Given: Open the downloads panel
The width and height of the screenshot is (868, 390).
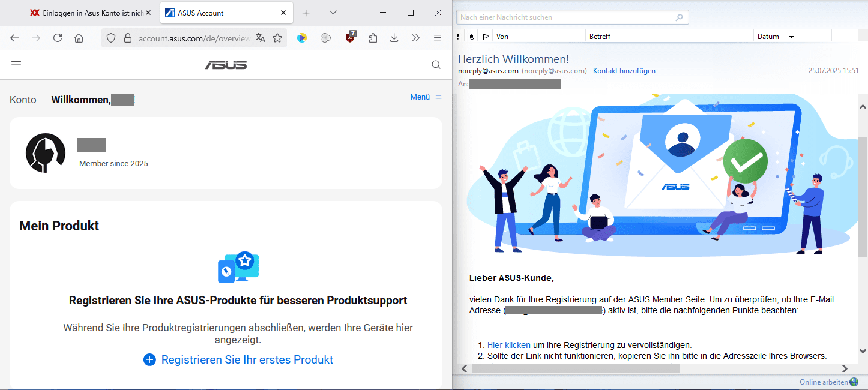Looking at the screenshot, I should [394, 38].
